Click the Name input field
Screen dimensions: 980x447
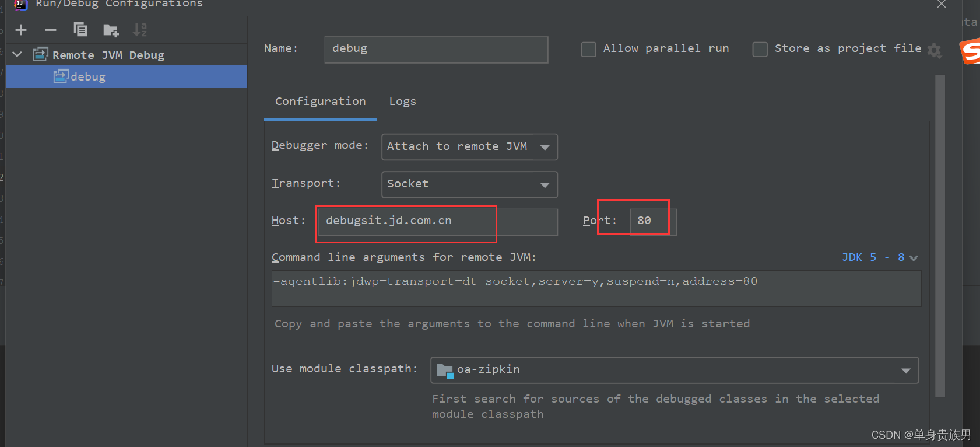pyautogui.click(x=436, y=49)
